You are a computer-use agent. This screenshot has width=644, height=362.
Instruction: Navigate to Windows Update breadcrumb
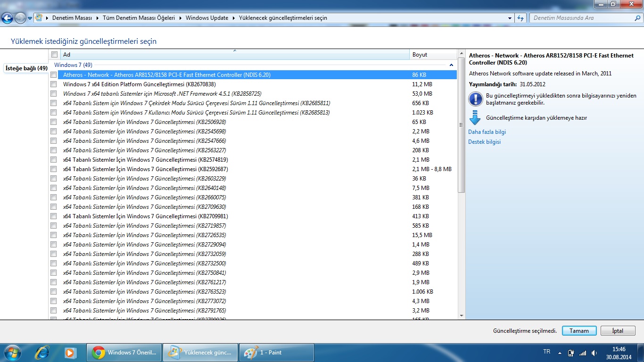click(x=207, y=18)
